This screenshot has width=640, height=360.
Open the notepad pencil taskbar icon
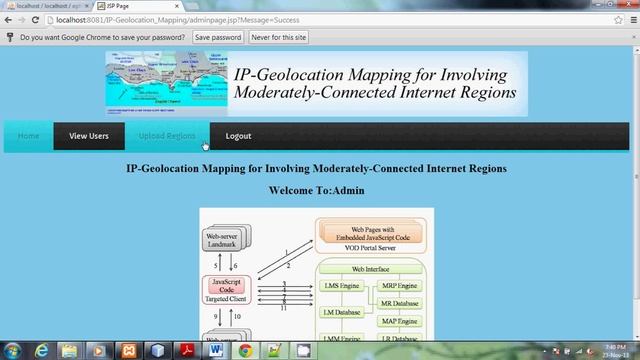tap(275, 351)
